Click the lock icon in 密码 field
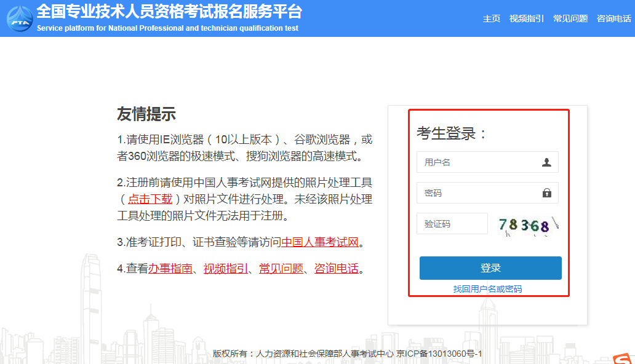Image resolution: width=635 pixels, height=364 pixels. pos(546,193)
